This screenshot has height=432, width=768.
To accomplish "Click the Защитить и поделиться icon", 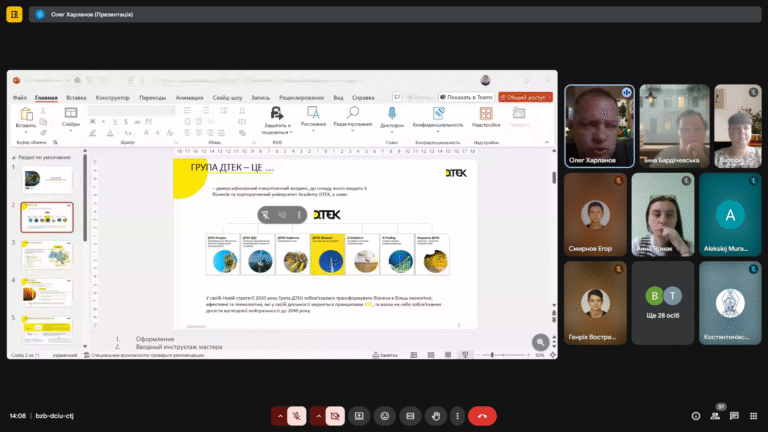I will (x=277, y=114).
